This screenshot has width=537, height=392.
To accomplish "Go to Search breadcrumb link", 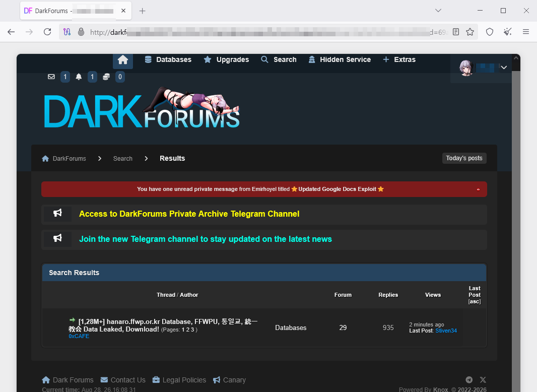I will (x=122, y=159).
